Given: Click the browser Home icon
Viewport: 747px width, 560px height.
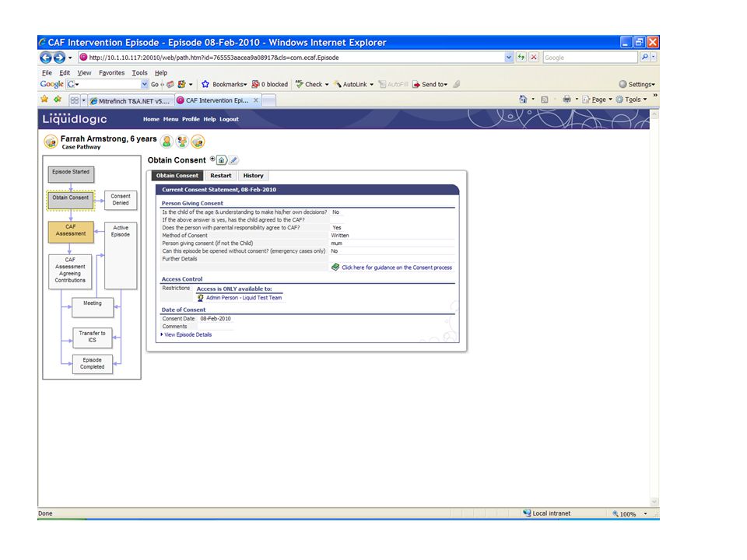Looking at the screenshot, I should pyautogui.click(x=523, y=99).
